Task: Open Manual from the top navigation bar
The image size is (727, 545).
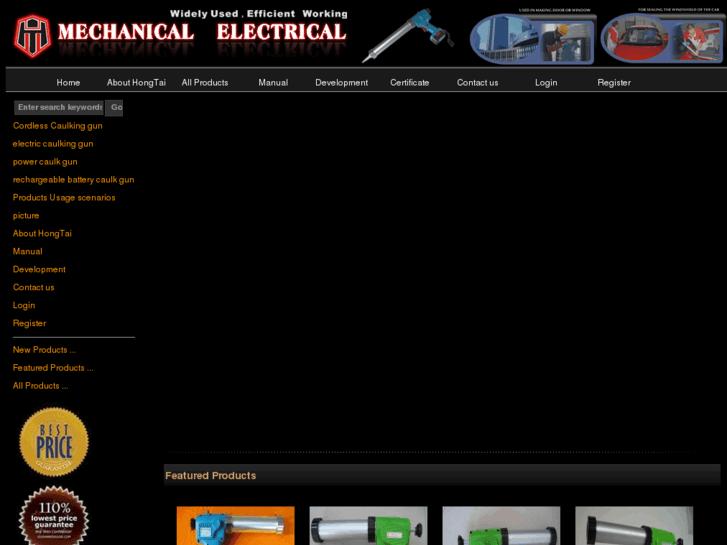Action: tap(273, 83)
